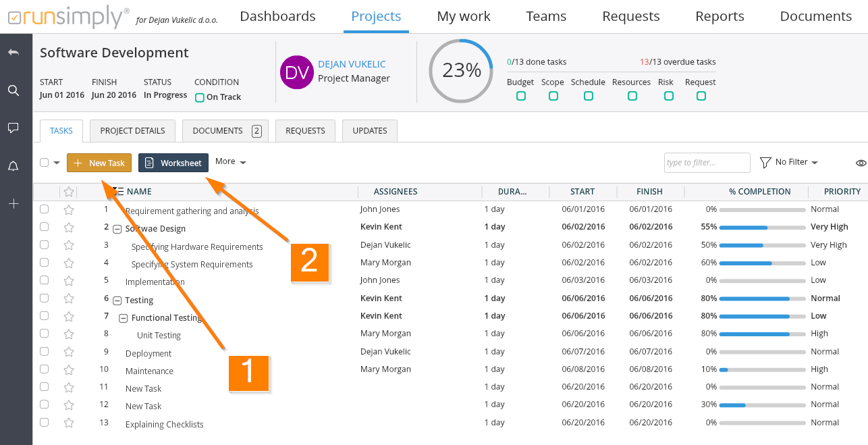Star the Implementation task
Image resolution: width=868 pixels, height=445 pixels.
pyautogui.click(x=68, y=280)
